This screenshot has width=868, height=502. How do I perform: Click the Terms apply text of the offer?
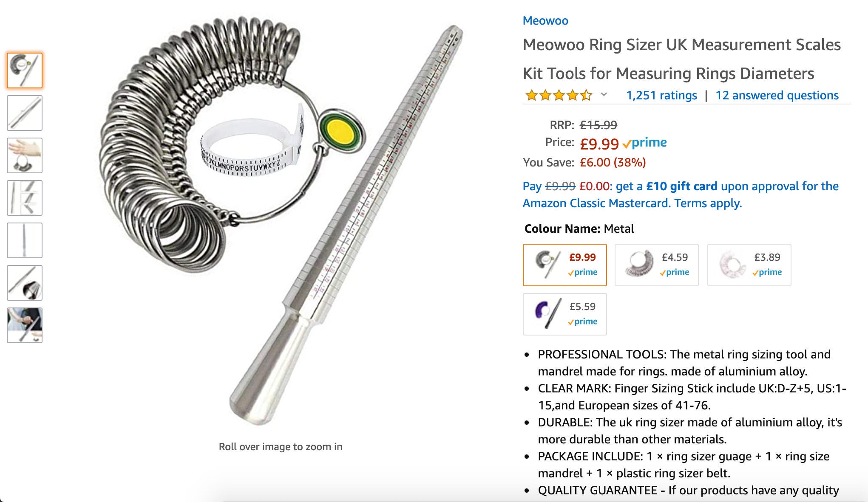(x=708, y=203)
